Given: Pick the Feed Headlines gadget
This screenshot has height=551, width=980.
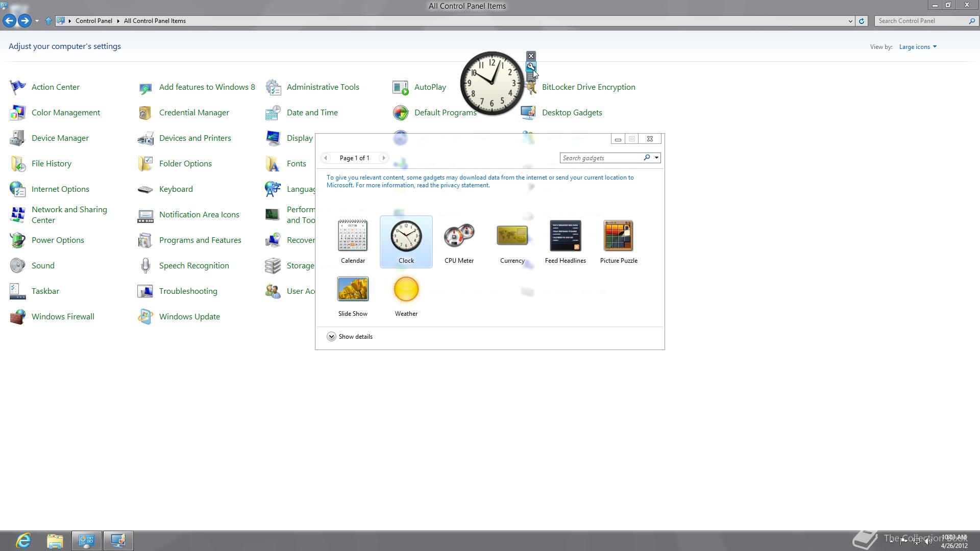Looking at the screenshot, I should coord(565,241).
